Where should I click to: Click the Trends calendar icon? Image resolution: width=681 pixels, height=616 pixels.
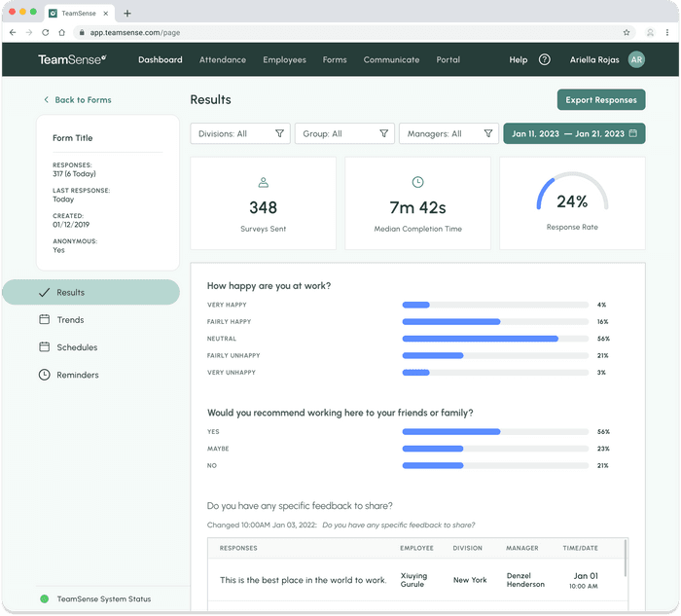click(x=45, y=320)
